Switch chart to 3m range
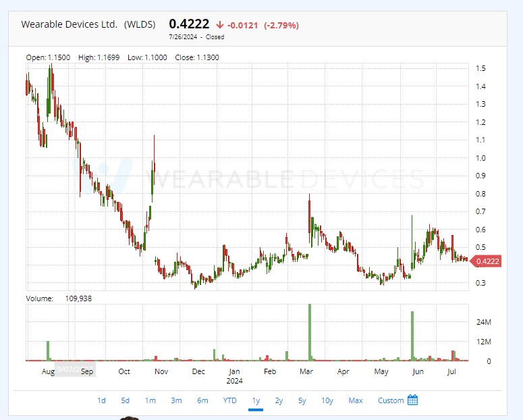 pyautogui.click(x=176, y=400)
